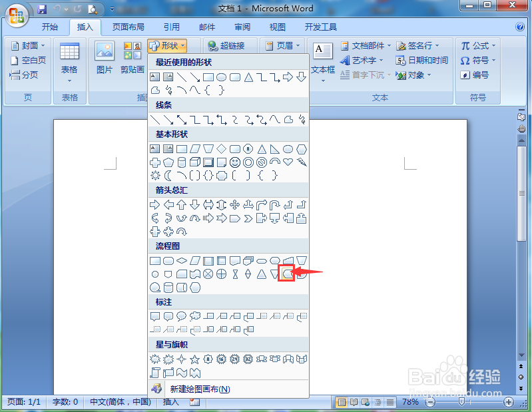
Task: Switch to web layout view
Action: pos(366,402)
